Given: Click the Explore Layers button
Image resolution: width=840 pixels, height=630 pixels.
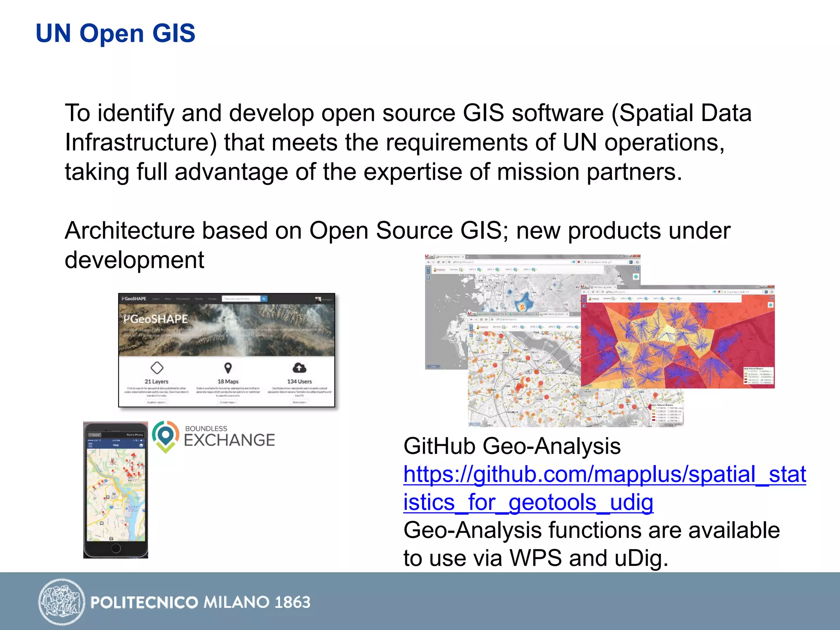Looking at the screenshot, I should (156, 402).
